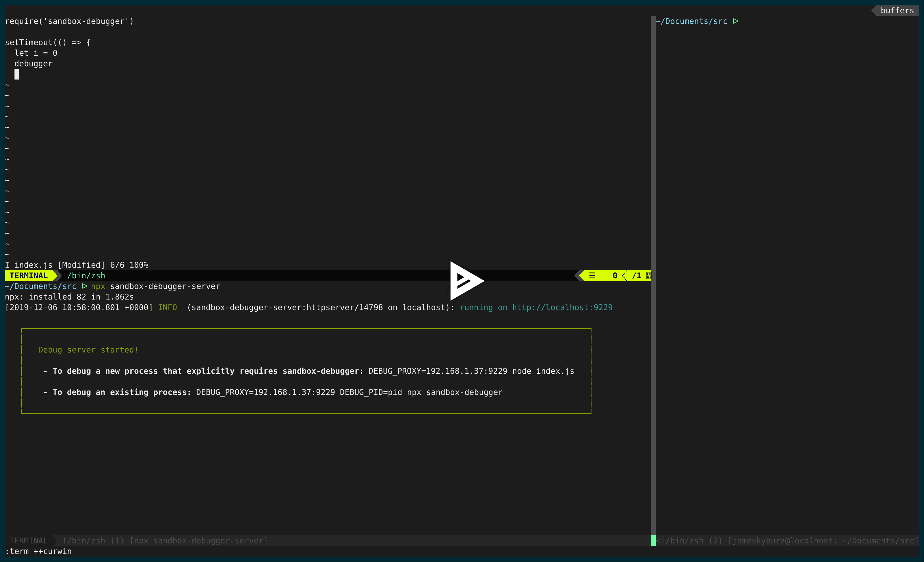Click the unknown glyph box at statusline end

(648, 275)
